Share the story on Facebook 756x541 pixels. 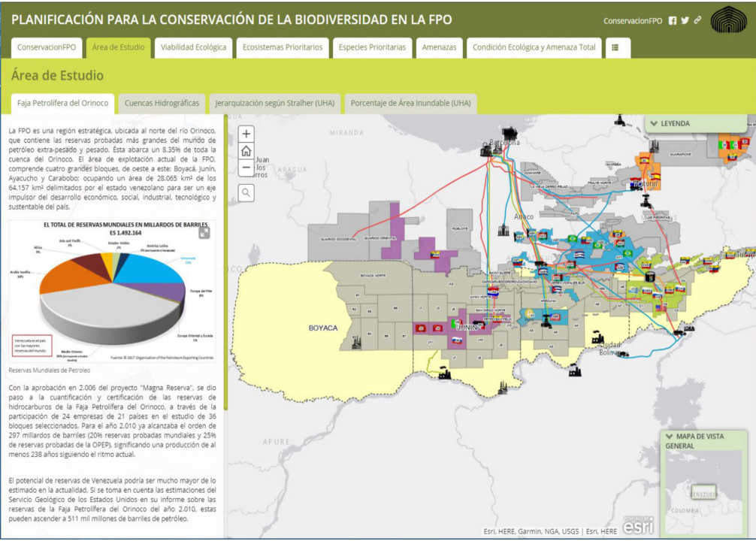click(x=673, y=21)
